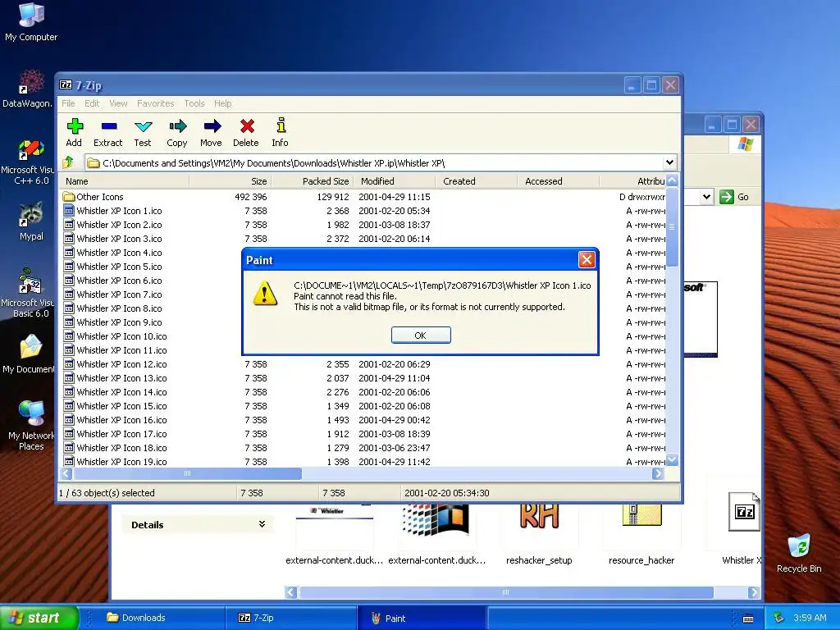Click scroll right arrow in 7-Zip list
The width and height of the screenshot is (840, 630).
[x=658, y=473]
